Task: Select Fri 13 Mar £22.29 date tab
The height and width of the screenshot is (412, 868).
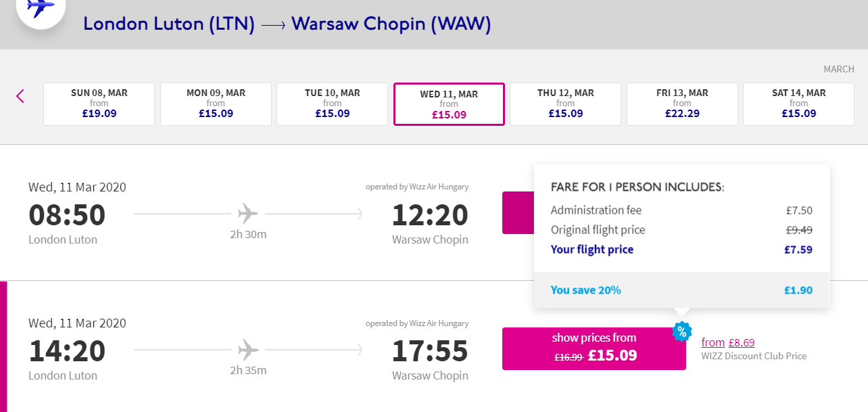Action: pos(682,104)
